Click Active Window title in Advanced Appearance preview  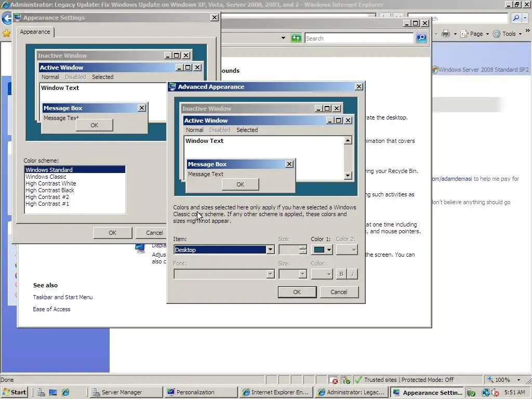tap(206, 121)
